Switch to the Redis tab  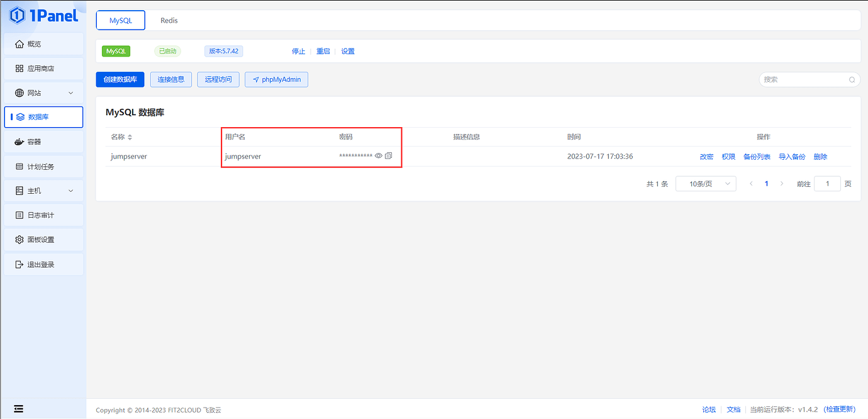tap(169, 21)
